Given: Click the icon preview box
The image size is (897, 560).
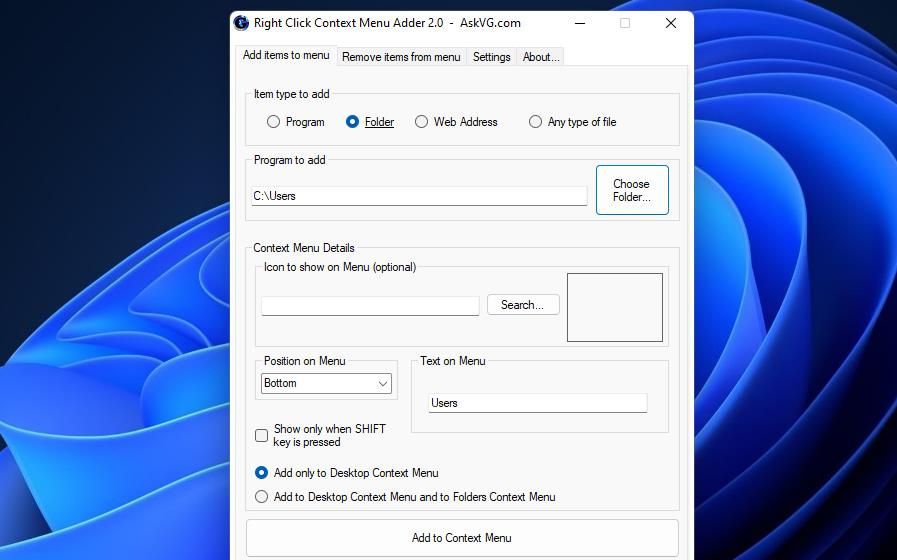Looking at the screenshot, I should pos(615,307).
